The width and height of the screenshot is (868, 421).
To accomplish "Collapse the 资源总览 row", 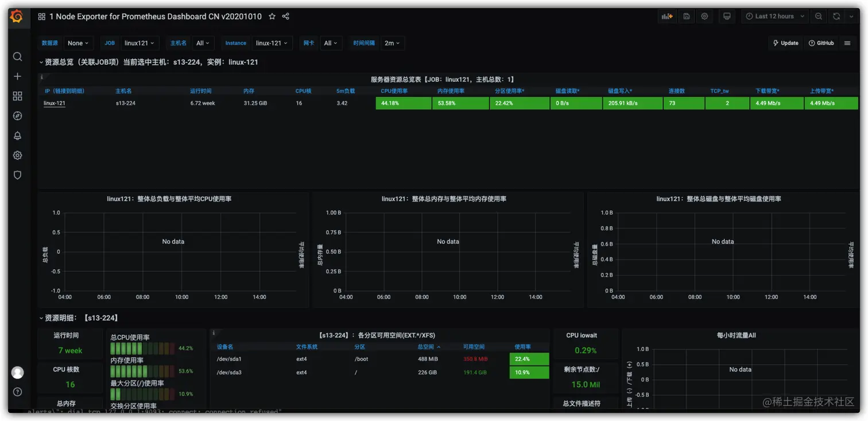I will (x=149, y=62).
